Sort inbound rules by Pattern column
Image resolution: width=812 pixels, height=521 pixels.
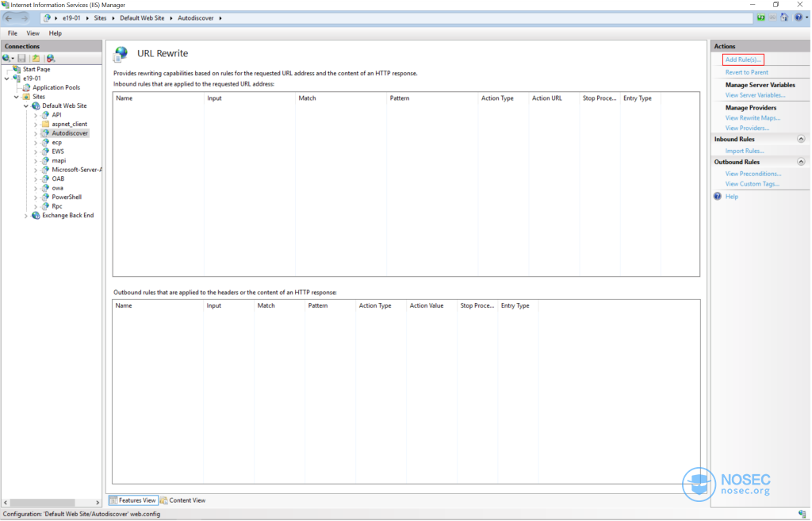point(432,98)
